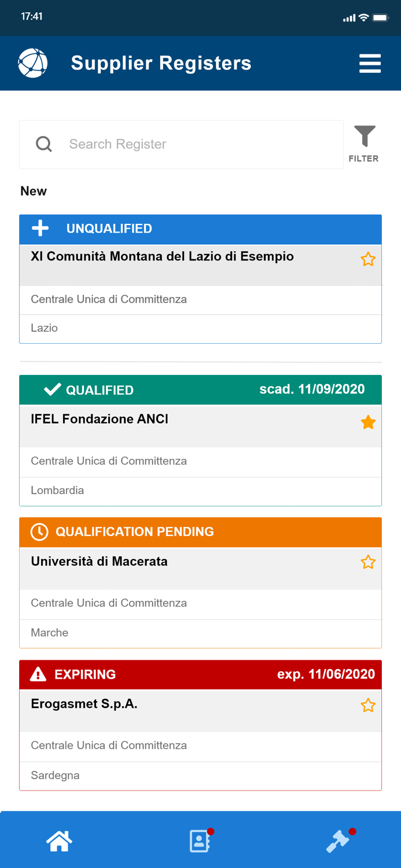Viewport: 401px width, 868px height.
Task: Star the Università di Macerata register
Action: click(x=368, y=562)
